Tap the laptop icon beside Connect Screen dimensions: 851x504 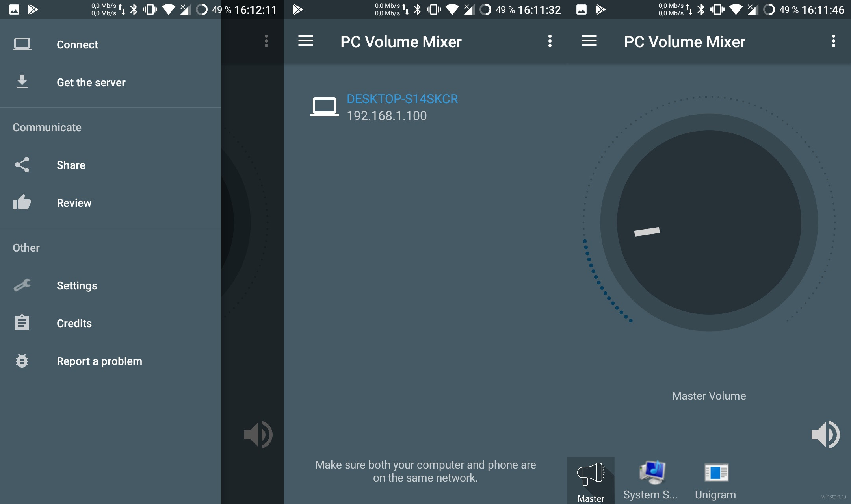[x=22, y=44]
